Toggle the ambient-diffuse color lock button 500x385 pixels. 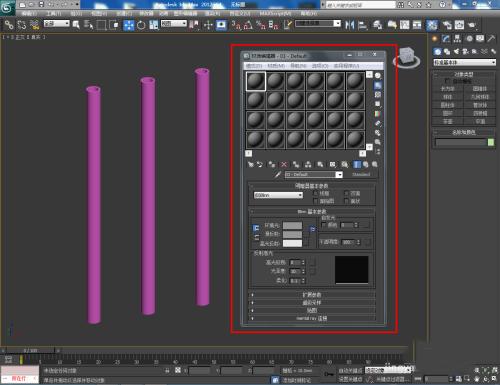click(256, 228)
